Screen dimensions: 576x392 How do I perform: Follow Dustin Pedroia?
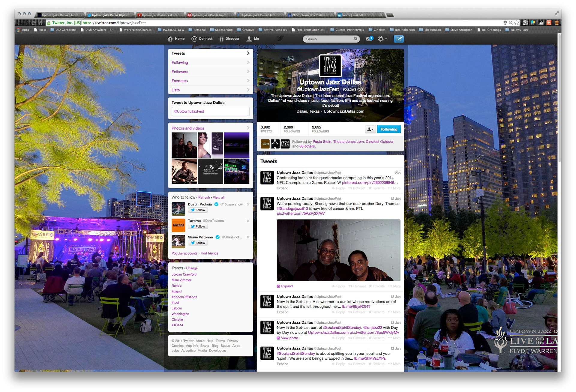(x=198, y=210)
